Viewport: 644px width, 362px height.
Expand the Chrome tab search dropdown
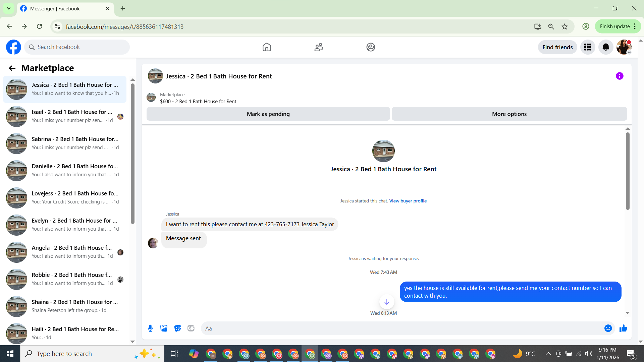pos(9,8)
